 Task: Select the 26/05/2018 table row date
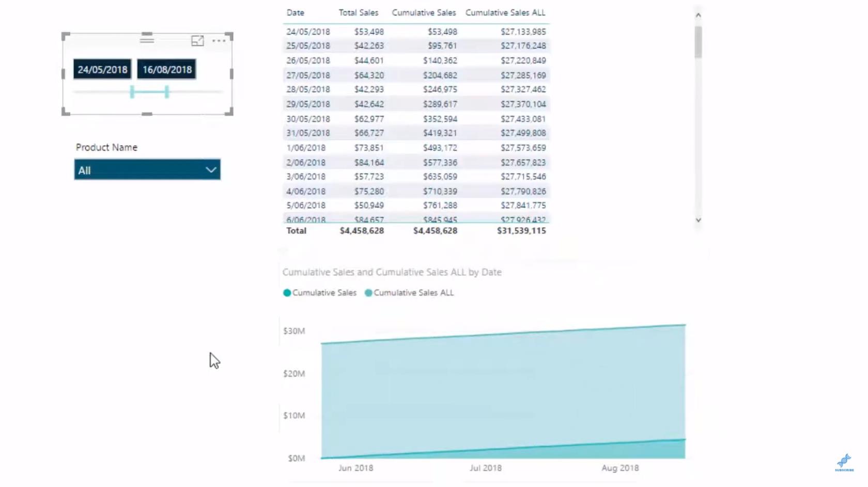tap(308, 60)
